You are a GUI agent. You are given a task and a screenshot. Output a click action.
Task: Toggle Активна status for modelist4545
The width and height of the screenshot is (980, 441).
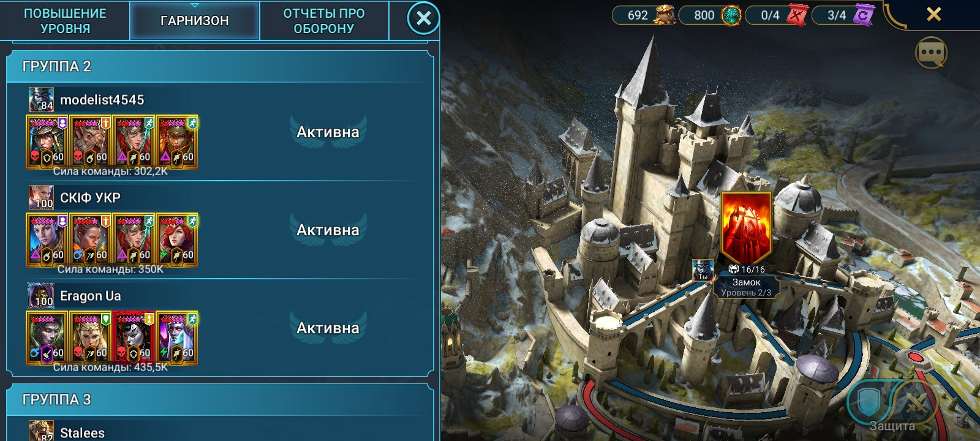tap(328, 132)
